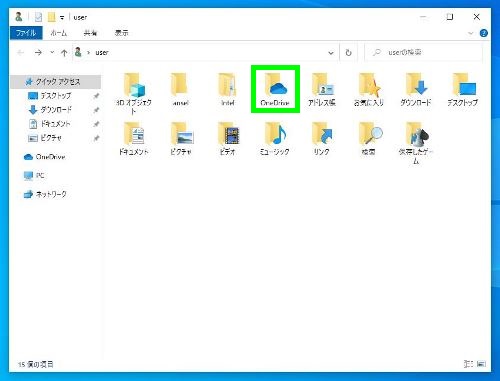This screenshot has width=500, height=381.
Task: Go up one folder level
Action: 64,53
